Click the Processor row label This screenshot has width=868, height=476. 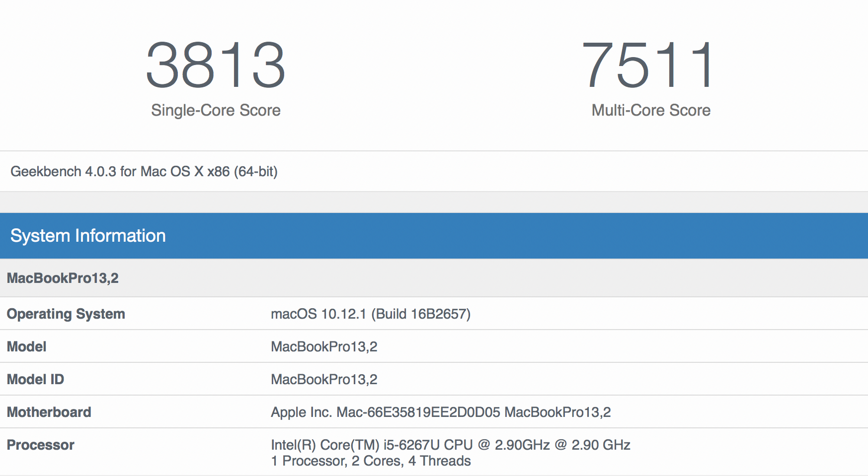(40, 445)
